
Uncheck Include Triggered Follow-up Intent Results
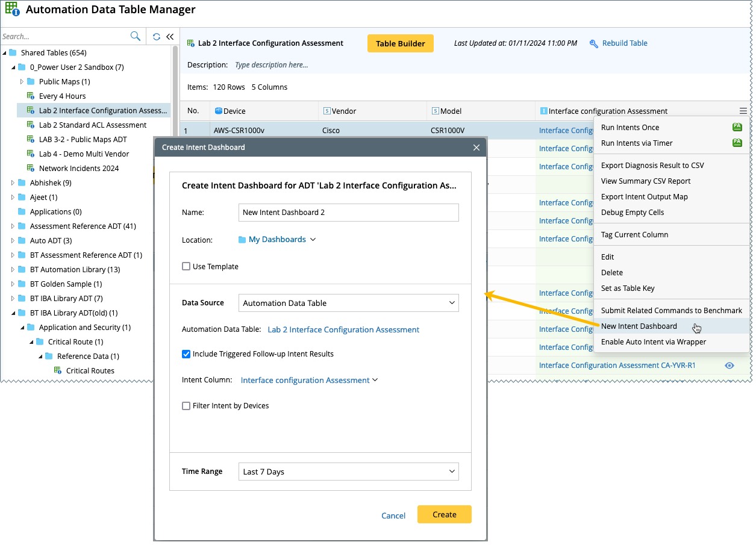(186, 354)
